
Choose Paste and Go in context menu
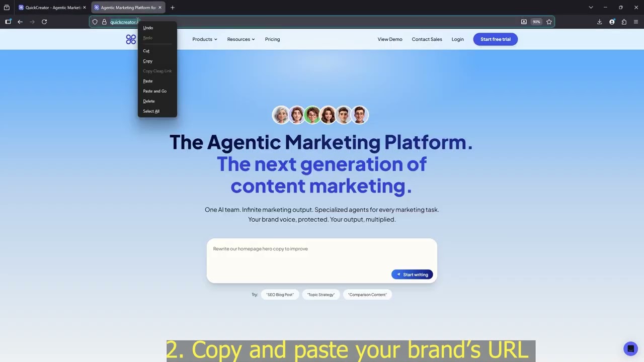pyautogui.click(x=154, y=91)
